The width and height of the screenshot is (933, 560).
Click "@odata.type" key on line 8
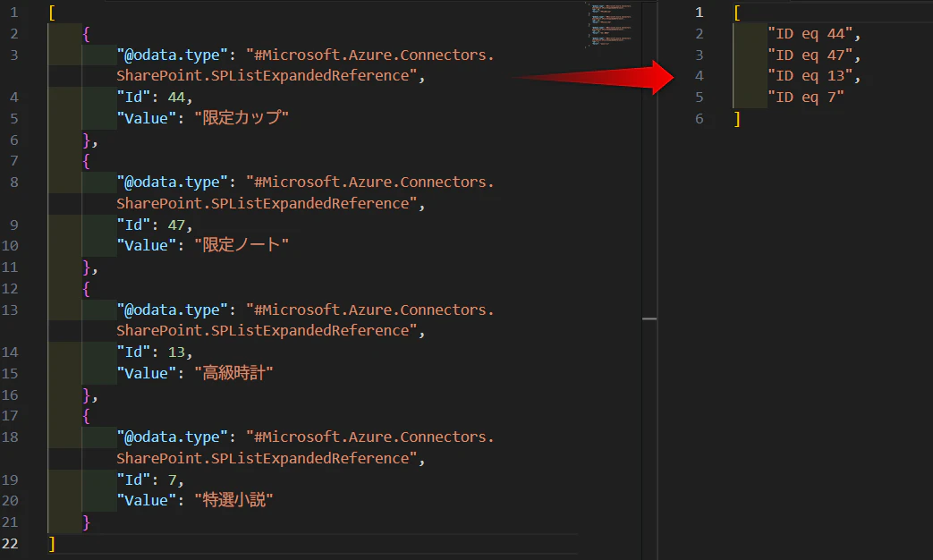coord(173,182)
